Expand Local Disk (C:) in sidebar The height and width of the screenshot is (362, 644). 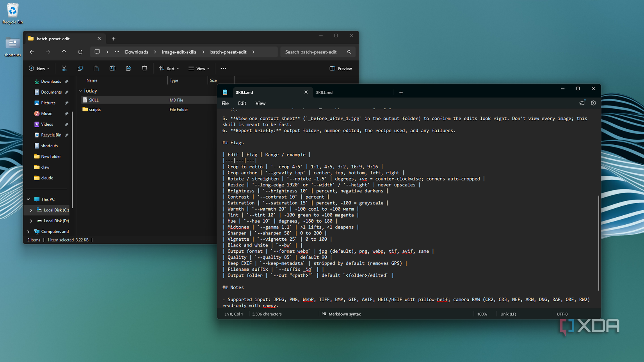pyautogui.click(x=31, y=210)
